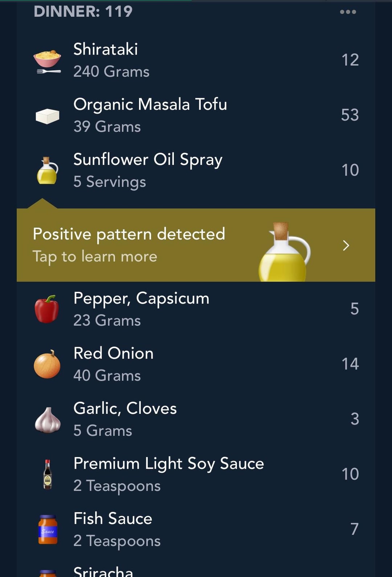Tap the Fish Sauce jar icon
This screenshot has width=392, height=577.
click(x=48, y=529)
